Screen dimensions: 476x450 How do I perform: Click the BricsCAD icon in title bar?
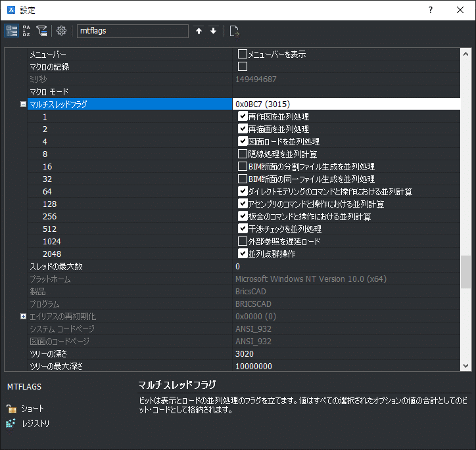tap(11, 10)
